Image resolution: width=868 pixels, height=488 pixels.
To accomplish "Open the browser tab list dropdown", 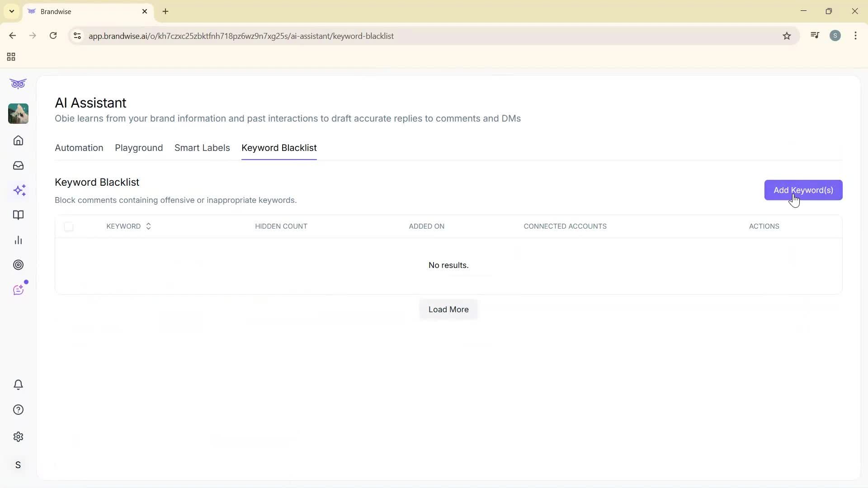I will coord(11,11).
